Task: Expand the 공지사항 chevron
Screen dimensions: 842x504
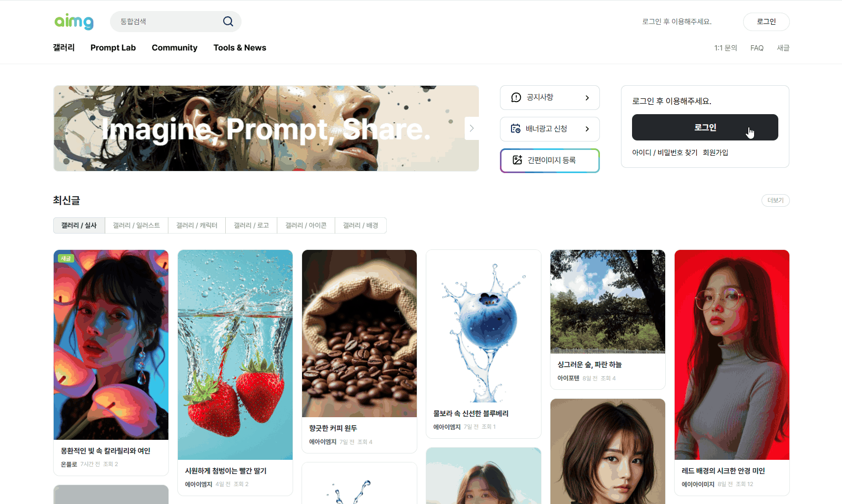Action: (x=587, y=98)
